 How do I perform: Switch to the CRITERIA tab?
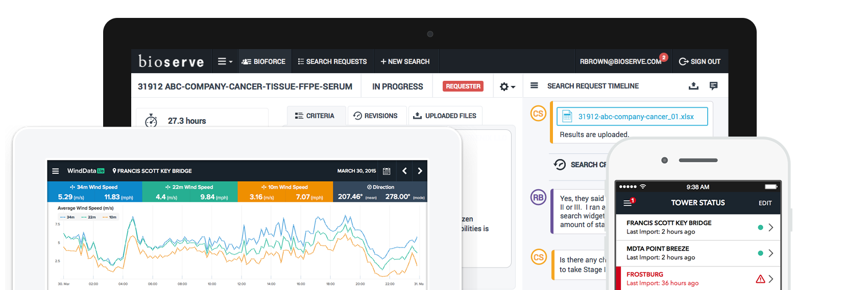(315, 116)
